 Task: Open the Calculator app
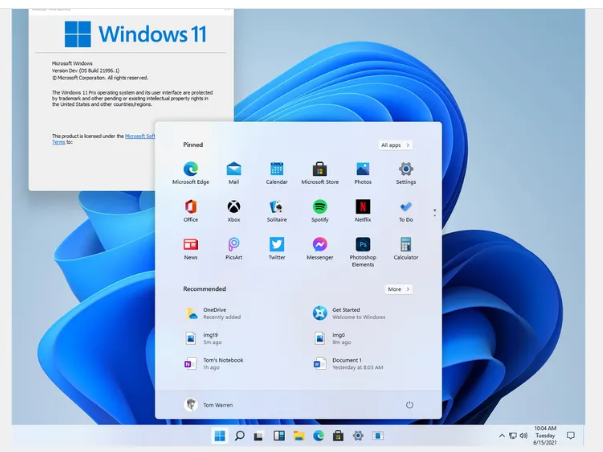click(406, 249)
